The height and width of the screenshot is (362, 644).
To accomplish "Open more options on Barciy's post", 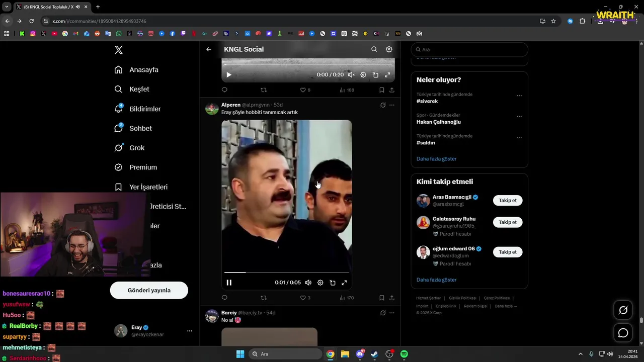I will pyautogui.click(x=392, y=313).
